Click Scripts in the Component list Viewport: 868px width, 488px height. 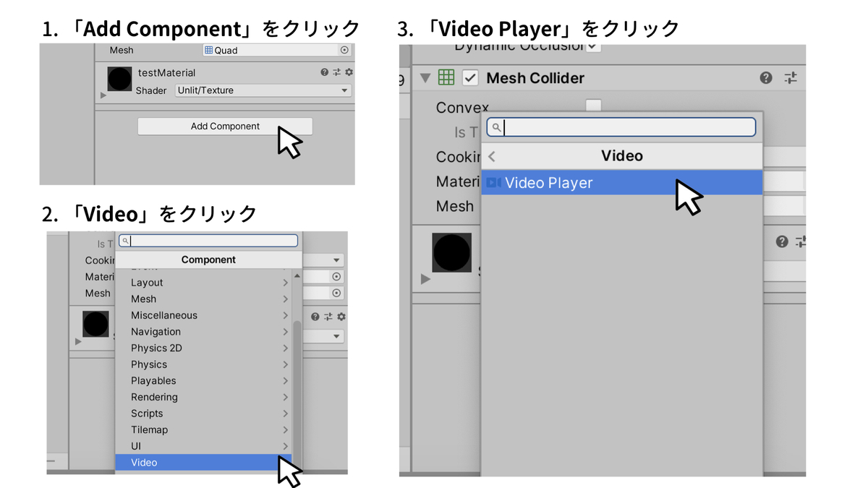(203, 414)
